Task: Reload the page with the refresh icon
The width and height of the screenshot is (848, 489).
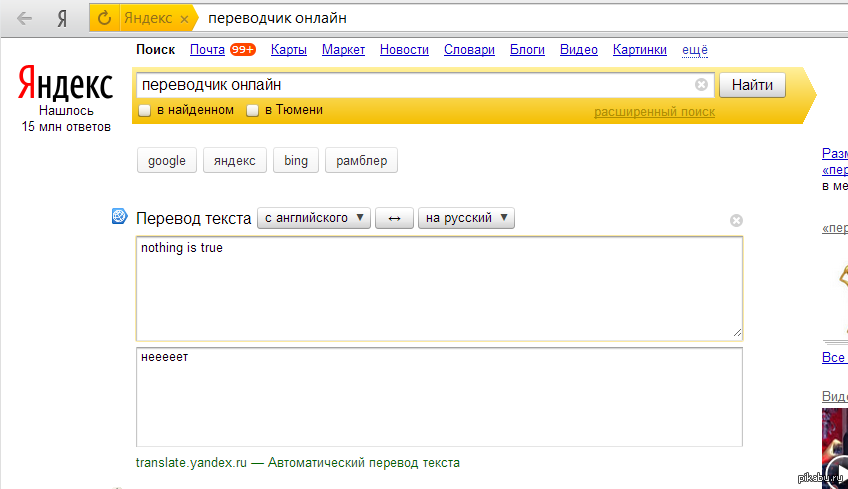Action: pos(104,18)
